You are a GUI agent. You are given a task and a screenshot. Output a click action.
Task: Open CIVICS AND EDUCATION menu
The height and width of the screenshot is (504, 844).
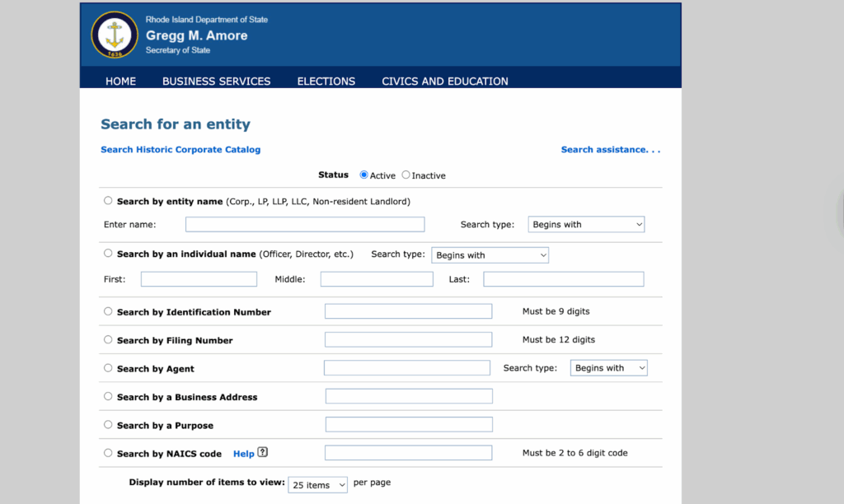coord(444,82)
